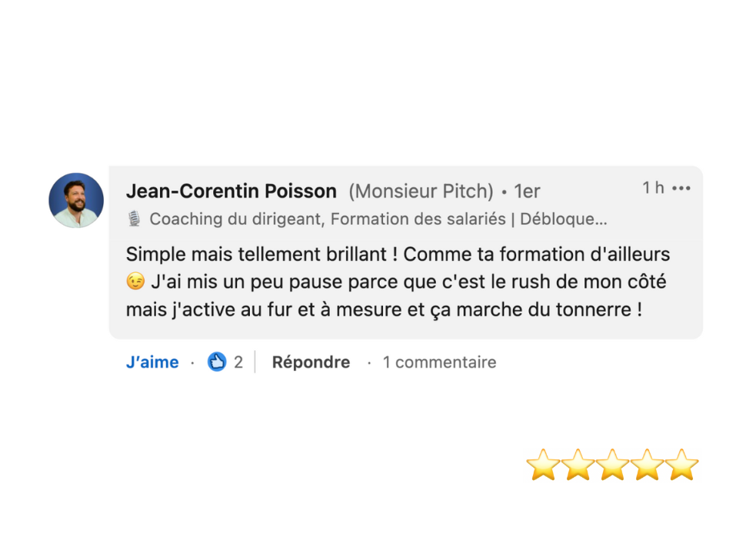
Task: Click the second gold star
Action: pos(578,465)
